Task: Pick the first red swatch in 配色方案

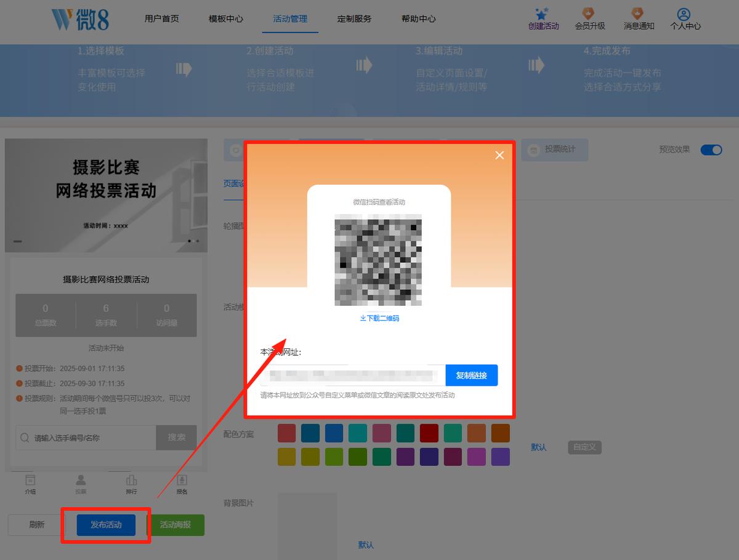Action: click(287, 433)
